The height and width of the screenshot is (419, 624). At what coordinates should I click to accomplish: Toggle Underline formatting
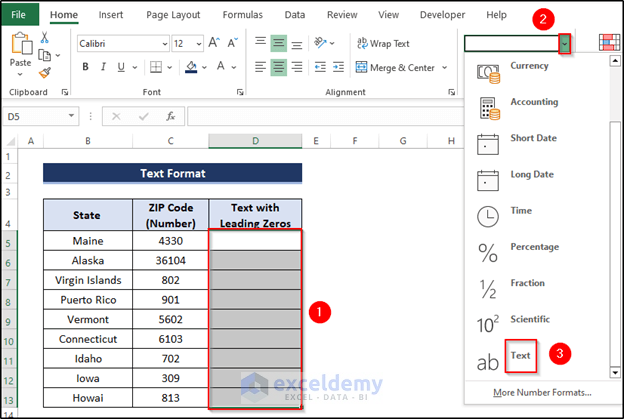[x=121, y=67]
